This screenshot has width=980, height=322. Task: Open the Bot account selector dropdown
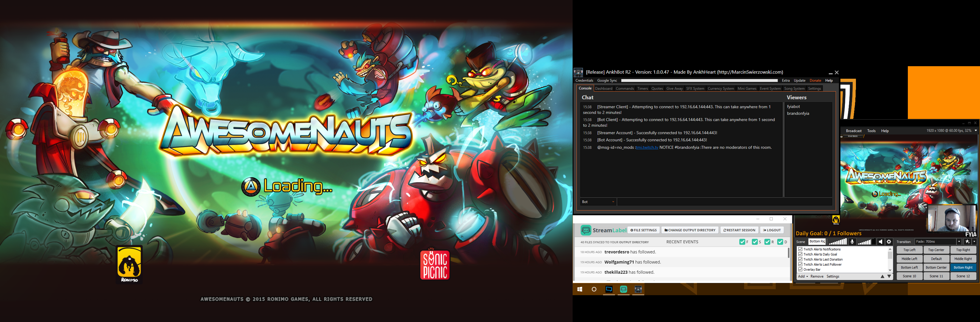598,202
